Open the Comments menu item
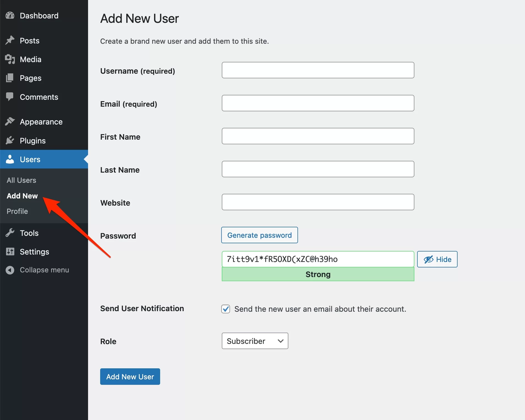Screen dimensions: 525x420 click(44, 97)
